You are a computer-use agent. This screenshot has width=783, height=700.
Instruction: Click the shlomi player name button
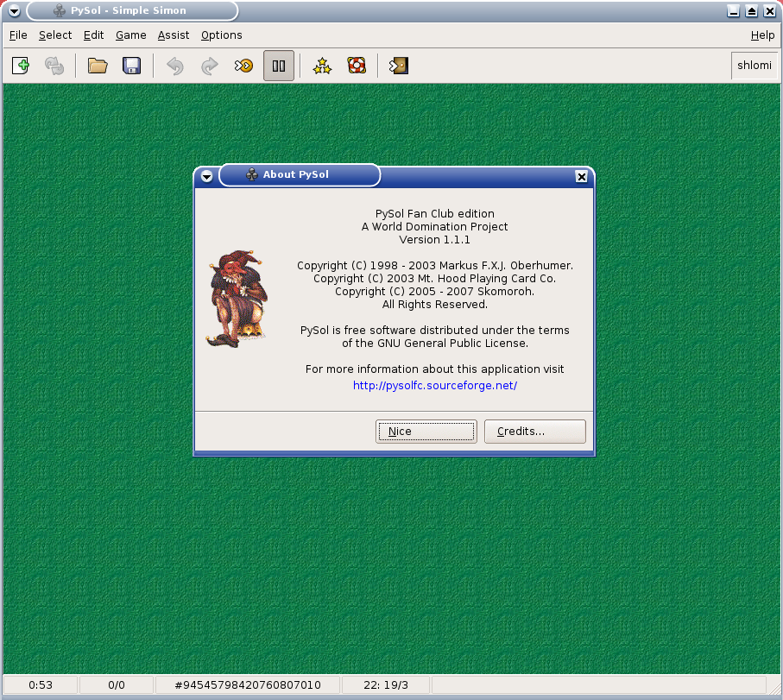click(754, 66)
